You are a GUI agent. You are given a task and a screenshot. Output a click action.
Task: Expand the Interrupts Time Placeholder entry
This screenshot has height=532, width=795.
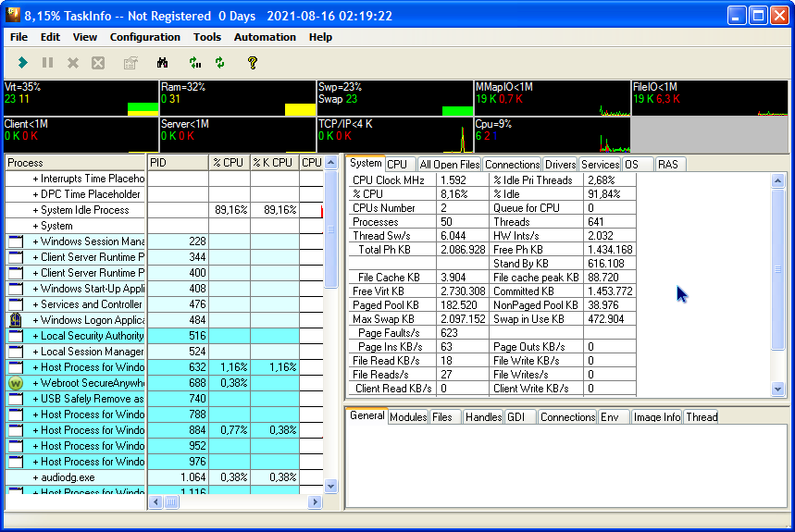[x=35, y=179]
